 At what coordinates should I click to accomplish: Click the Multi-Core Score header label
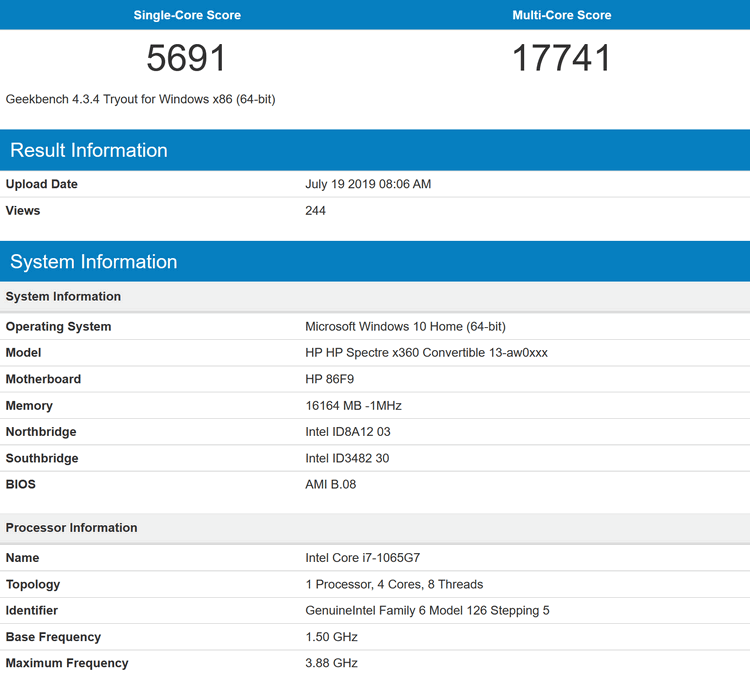tap(562, 15)
